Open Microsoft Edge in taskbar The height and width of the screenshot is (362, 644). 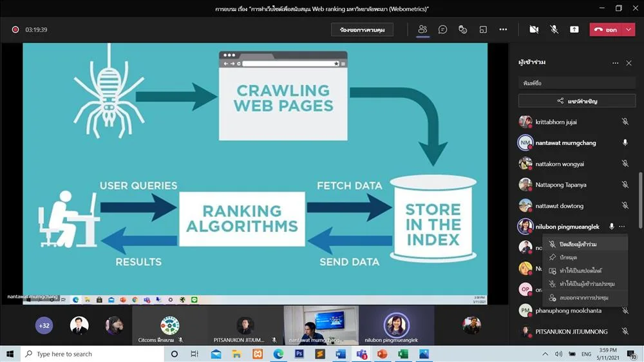(x=278, y=354)
